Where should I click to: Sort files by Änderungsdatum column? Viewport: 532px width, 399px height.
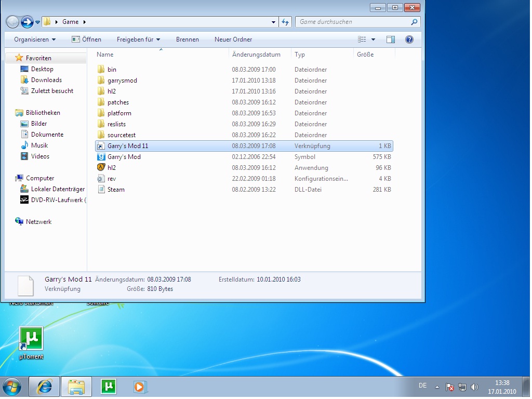(x=256, y=55)
